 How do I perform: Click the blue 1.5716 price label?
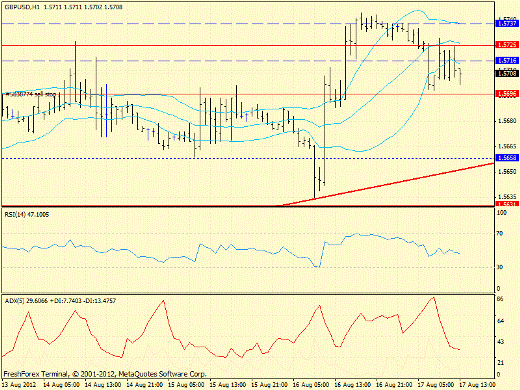point(507,60)
